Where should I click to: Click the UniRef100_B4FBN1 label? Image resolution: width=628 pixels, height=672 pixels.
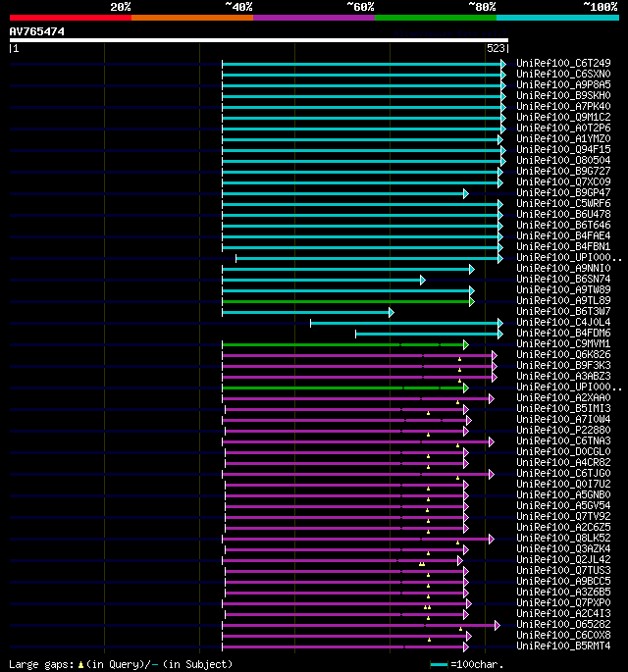[563, 246]
